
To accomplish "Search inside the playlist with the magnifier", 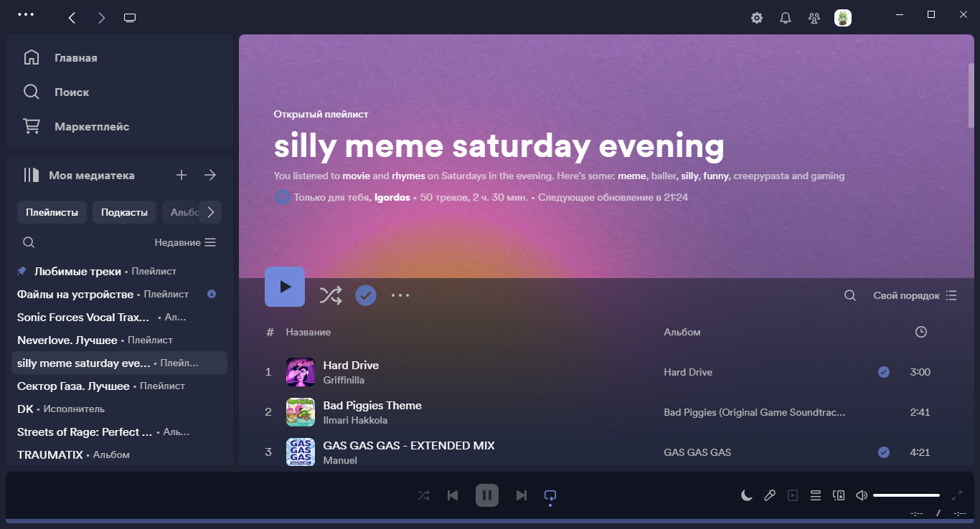I will (x=849, y=295).
